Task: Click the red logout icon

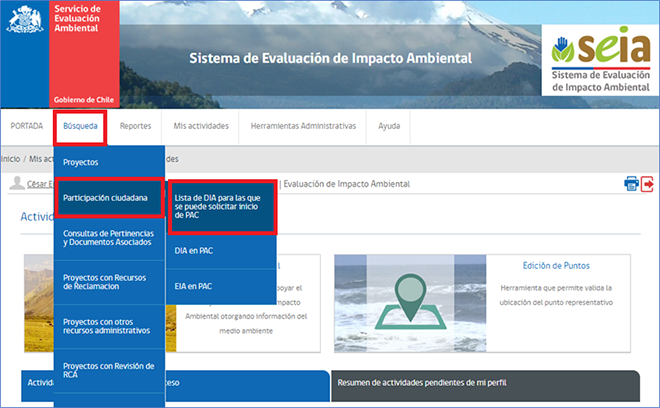Action: [647, 183]
